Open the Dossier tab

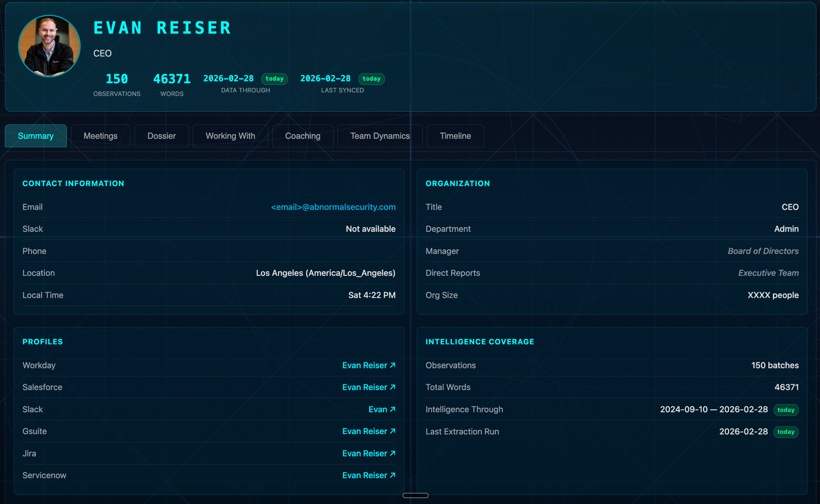pyautogui.click(x=162, y=136)
